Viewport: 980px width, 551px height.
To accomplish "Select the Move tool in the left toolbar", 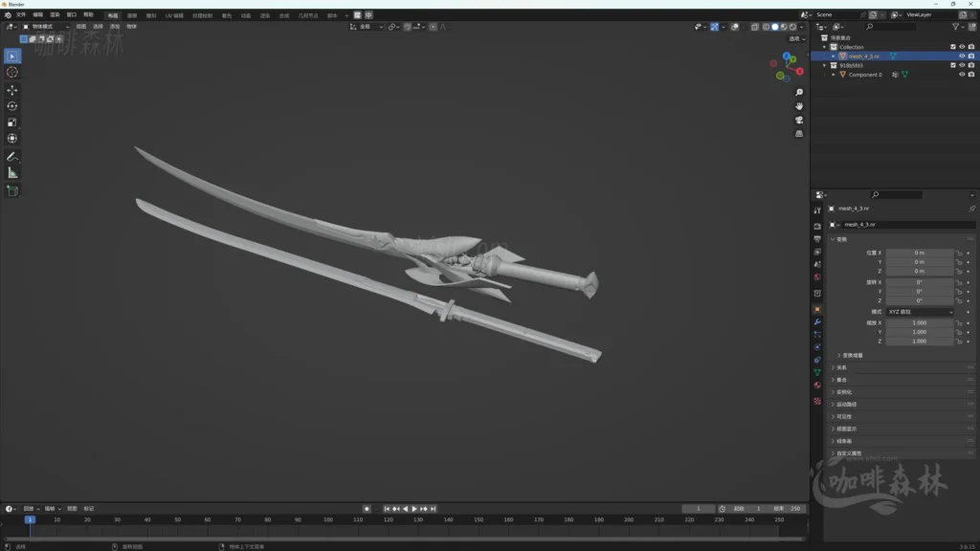I will point(11,90).
